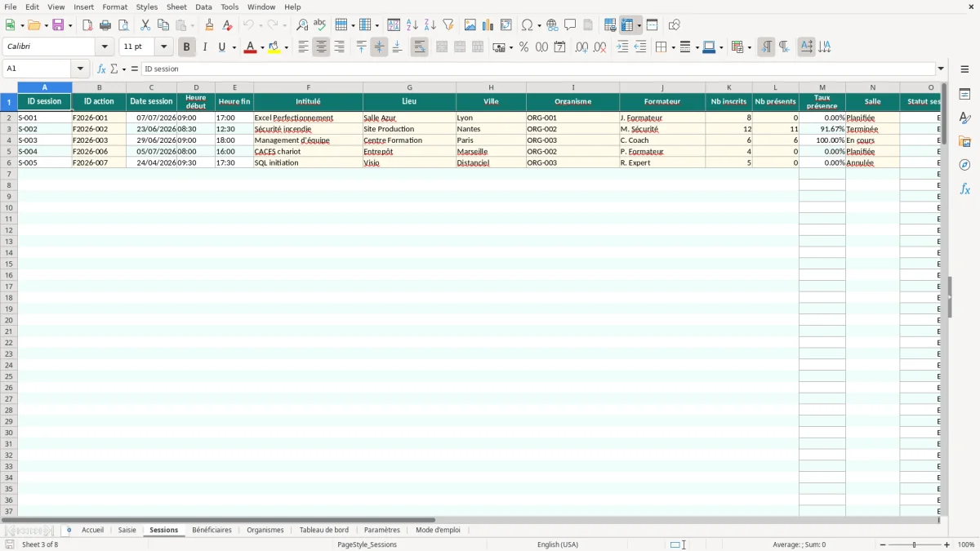The height and width of the screenshot is (551, 980).
Task: Open the conditional formatting dropdown arrow
Action: tap(749, 47)
